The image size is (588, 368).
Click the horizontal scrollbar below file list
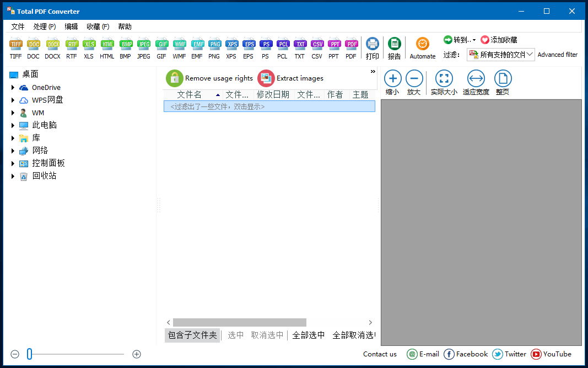point(240,322)
